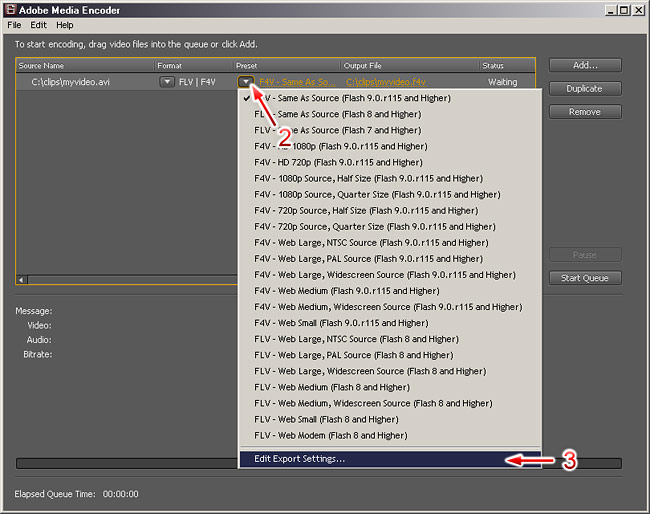Click the Output File column header
Screen dimensions: 650x514
(410, 65)
